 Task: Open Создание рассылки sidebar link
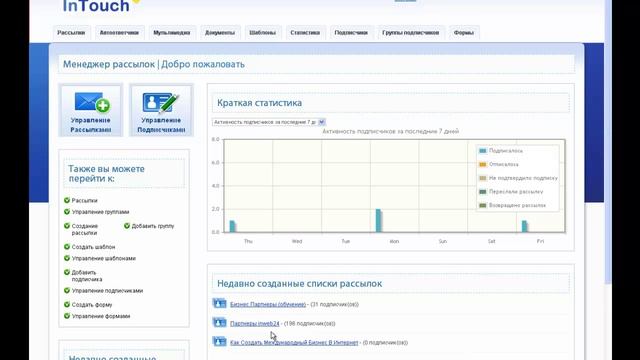(85, 229)
